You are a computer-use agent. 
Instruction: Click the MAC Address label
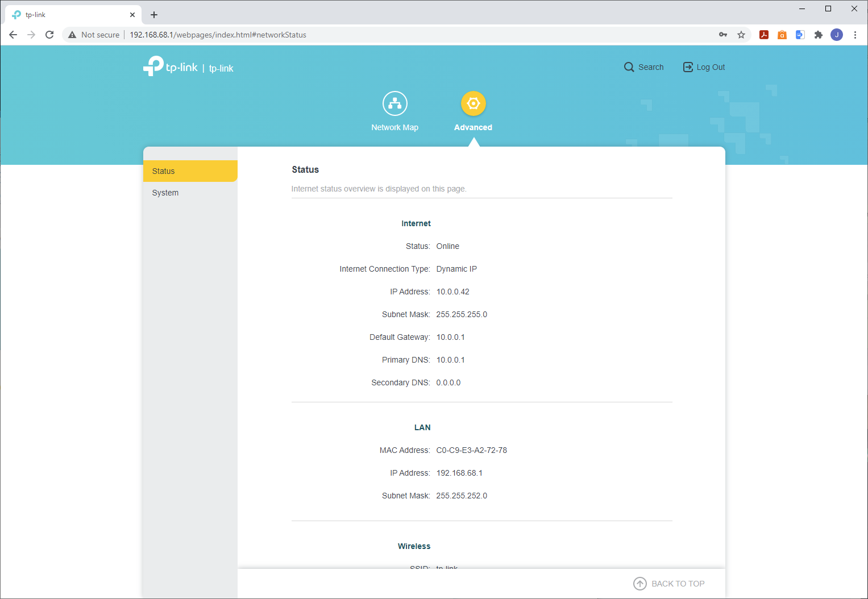pos(405,450)
